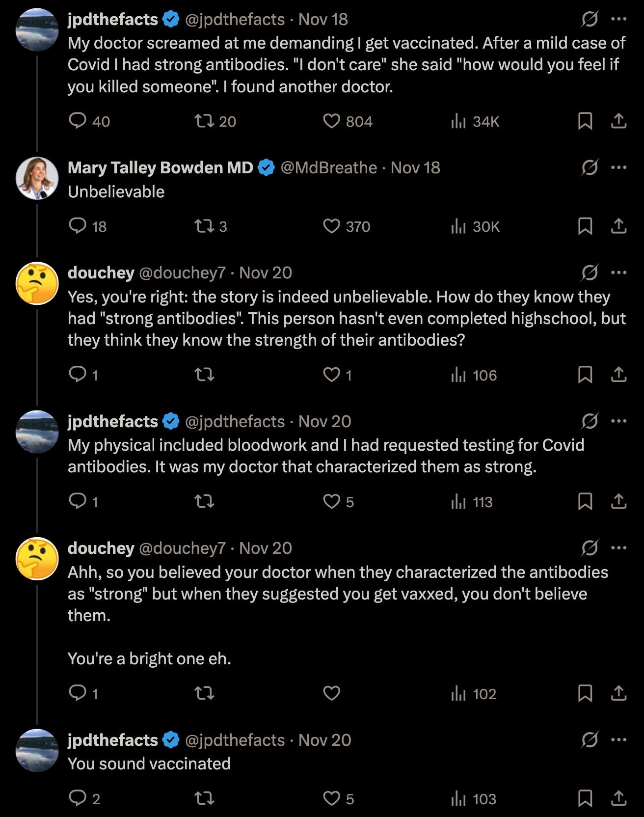Open more options on Mary Talley Bowden's tweet
This screenshot has height=817, width=644.
point(618,167)
